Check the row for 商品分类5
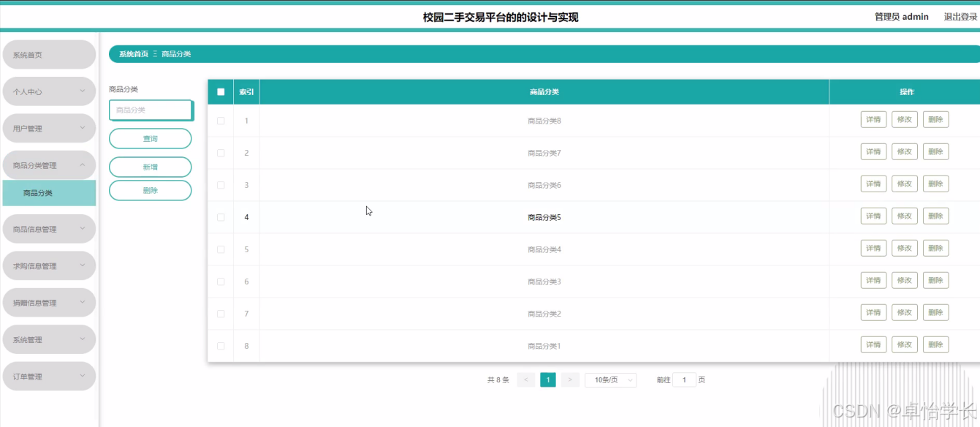The image size is (980, 427). (221, 217)
